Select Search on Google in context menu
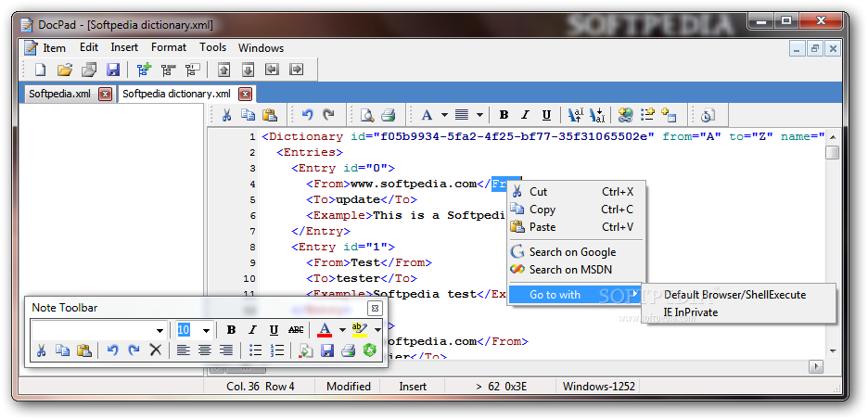This screenshot has width=868, height=420. [x=576, y=252]
